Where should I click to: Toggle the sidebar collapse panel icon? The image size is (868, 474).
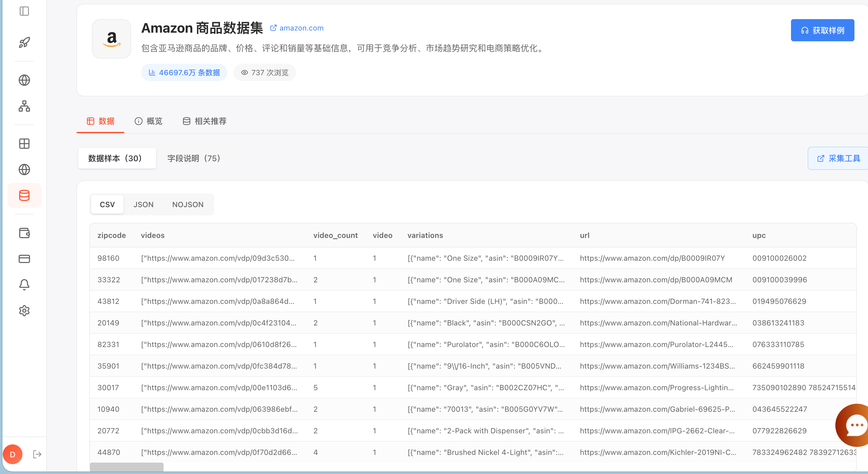point(24,11)
